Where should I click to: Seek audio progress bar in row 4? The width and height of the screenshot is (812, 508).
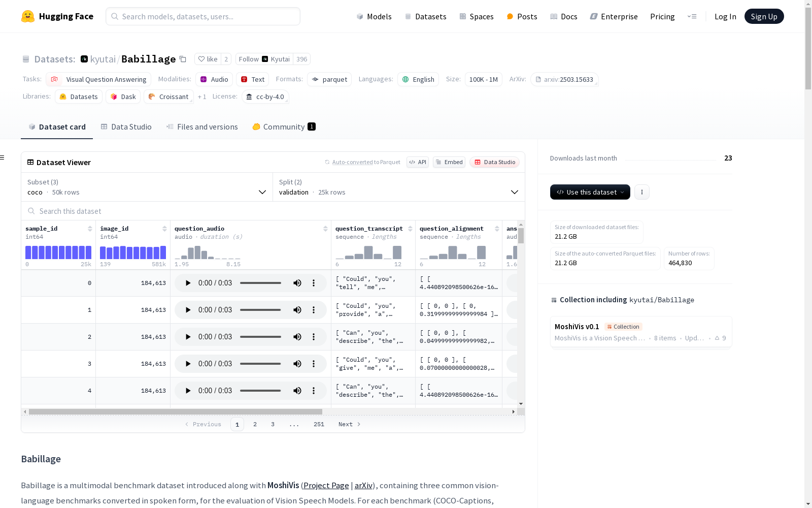pyautogui.click(x=260, y=391)
